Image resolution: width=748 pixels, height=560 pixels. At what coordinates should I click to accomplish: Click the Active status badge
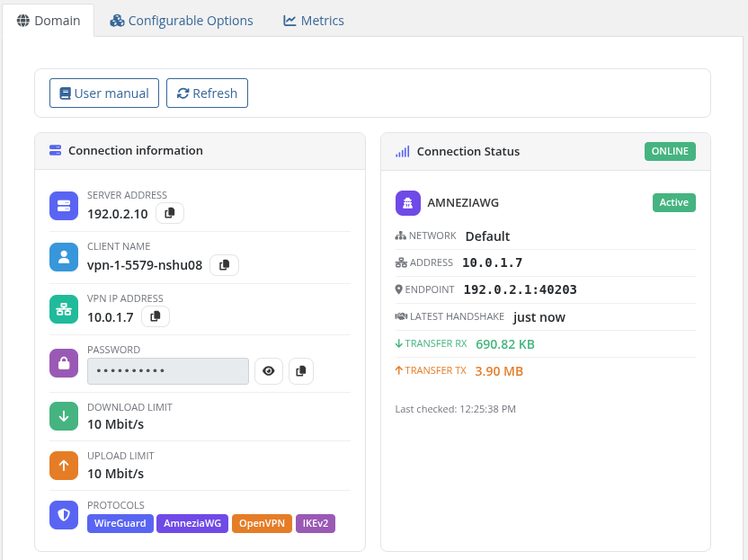674,202
